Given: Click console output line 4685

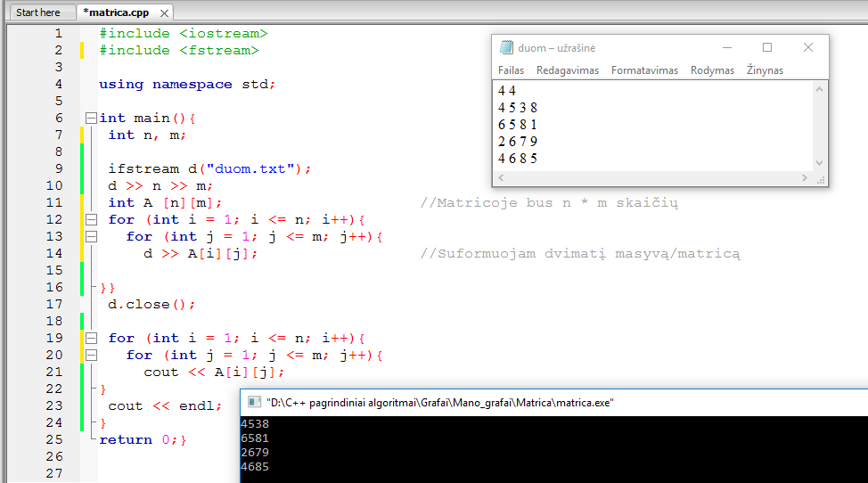Looking at the screenshot, I should [255, 466].
